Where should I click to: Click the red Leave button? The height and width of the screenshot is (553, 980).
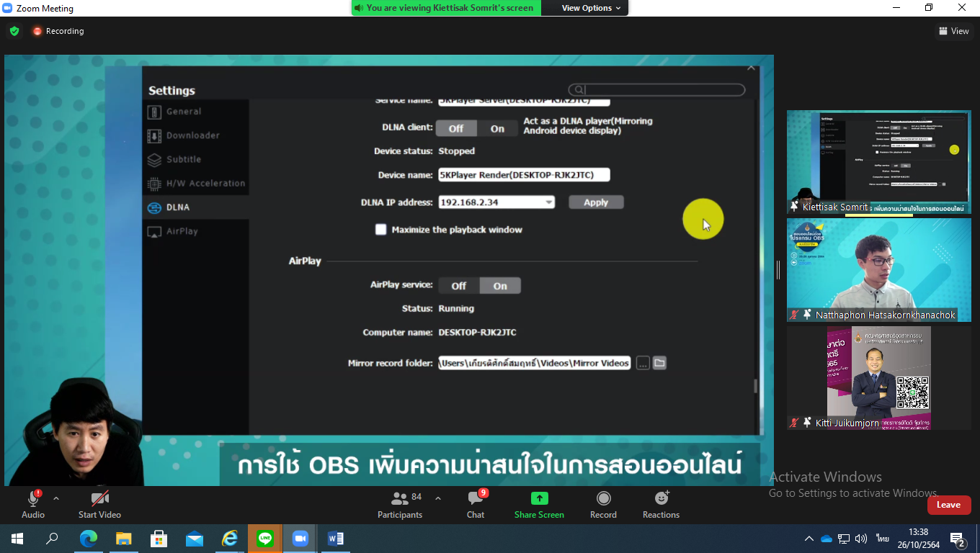pos(948,505)
